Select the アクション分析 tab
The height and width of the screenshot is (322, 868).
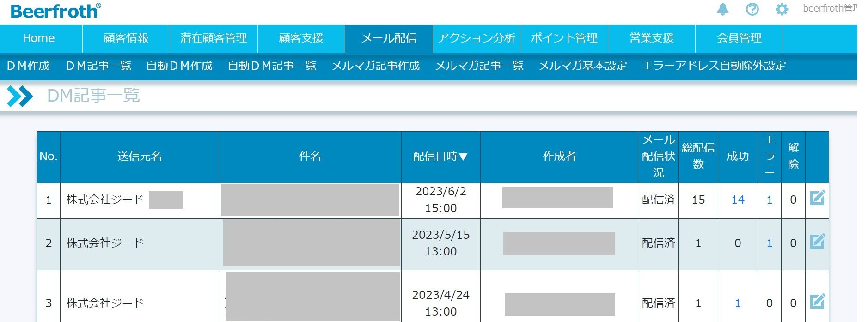tap(476, 38)
